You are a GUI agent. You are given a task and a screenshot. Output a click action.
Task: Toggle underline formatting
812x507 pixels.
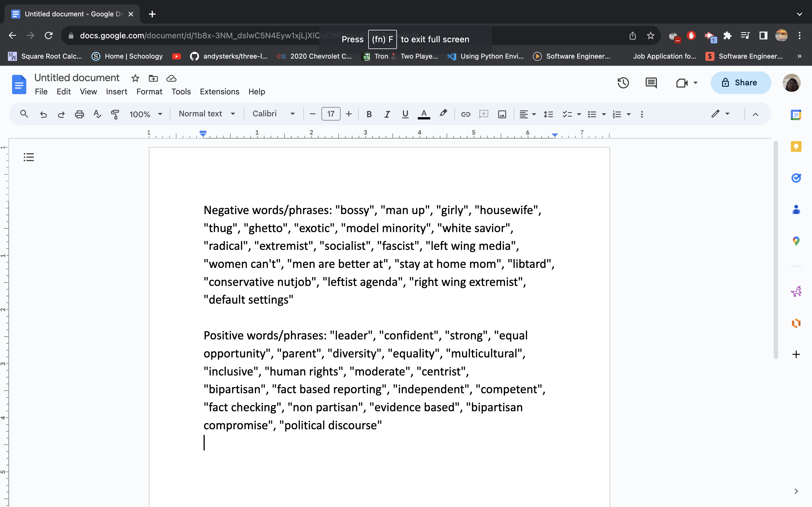(x=405, y=114)
